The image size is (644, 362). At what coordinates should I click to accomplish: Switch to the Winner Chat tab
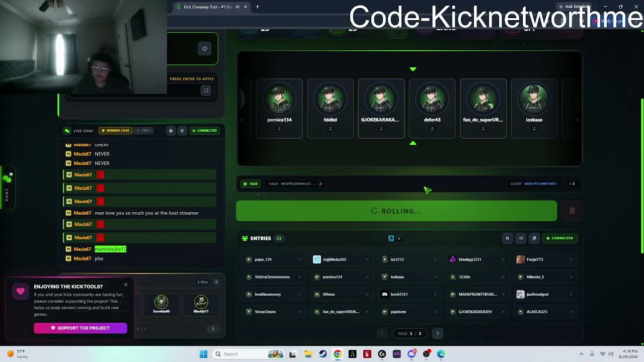point(115,131)
